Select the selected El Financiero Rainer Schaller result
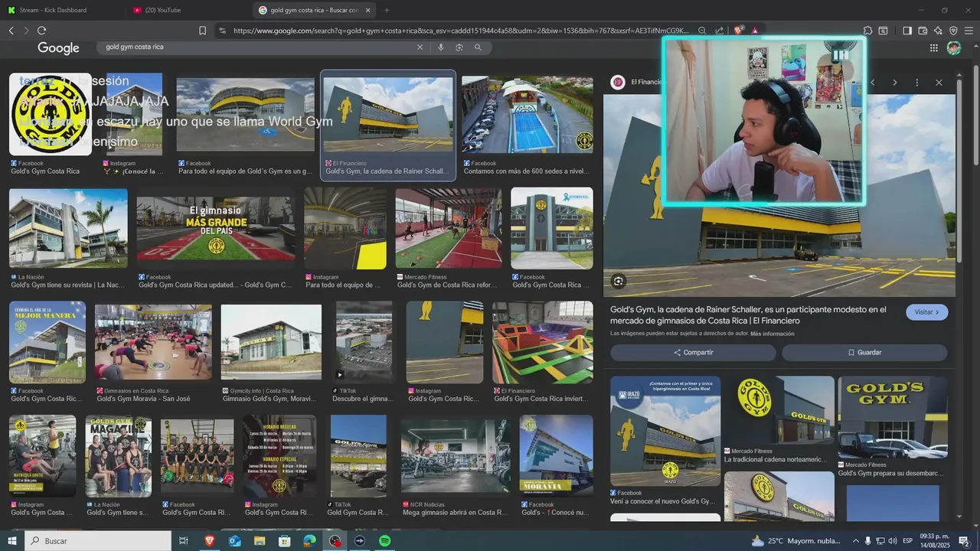Screen dimensions: 980x551 388,126
